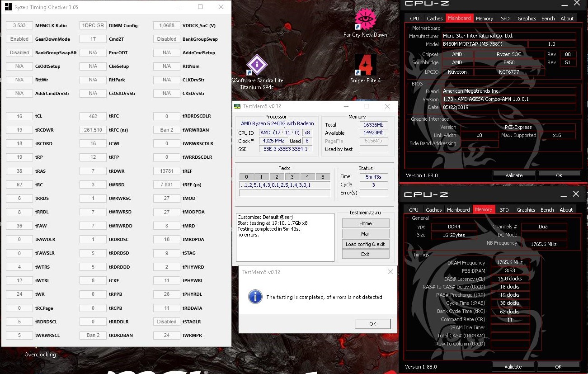Click Command Rate (CR) value 1T

[x=509, y=319]
